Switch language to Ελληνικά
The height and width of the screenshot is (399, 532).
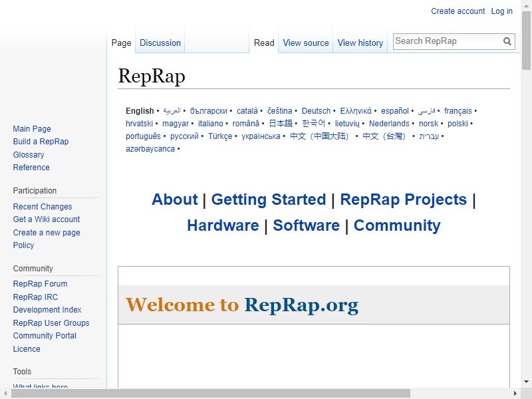[356, 111]
